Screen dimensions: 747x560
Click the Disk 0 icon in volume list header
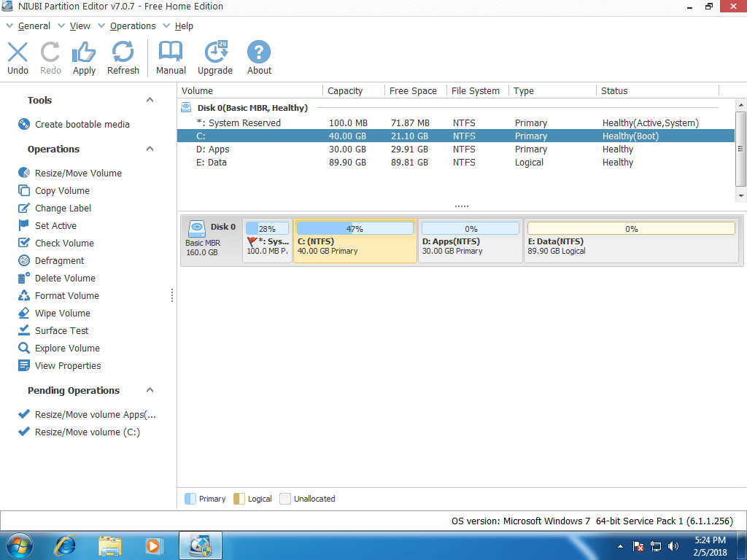(x=186, y=108)
